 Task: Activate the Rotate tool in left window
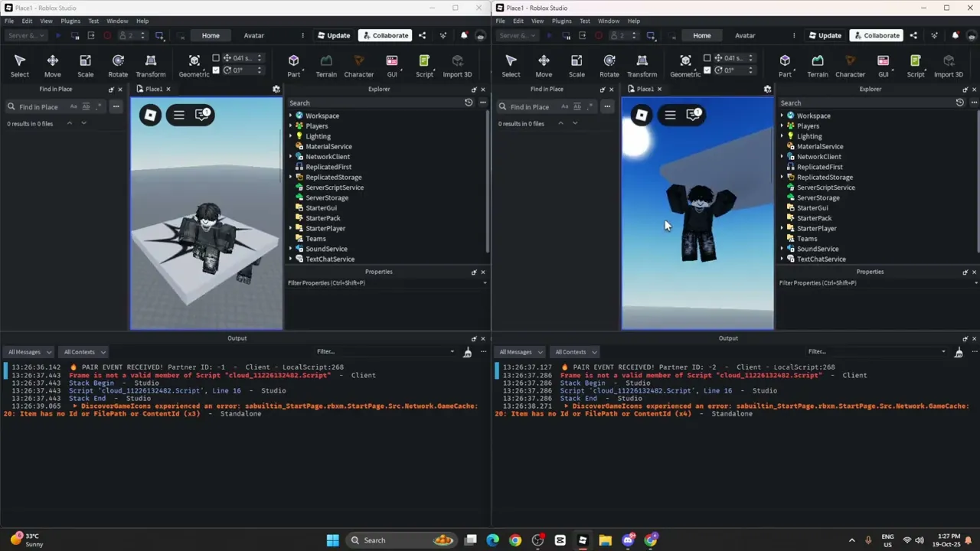click(x=118, y=65)
